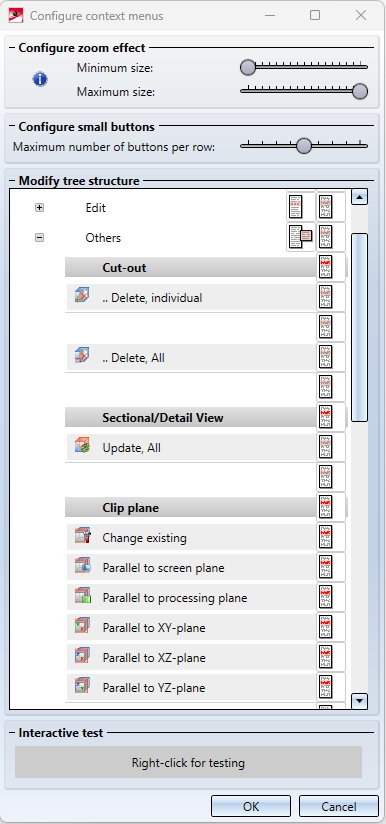The width and height of the screenshot is (386, 824).
Task: Select the Clip plane header row
Action: [191, 508]
